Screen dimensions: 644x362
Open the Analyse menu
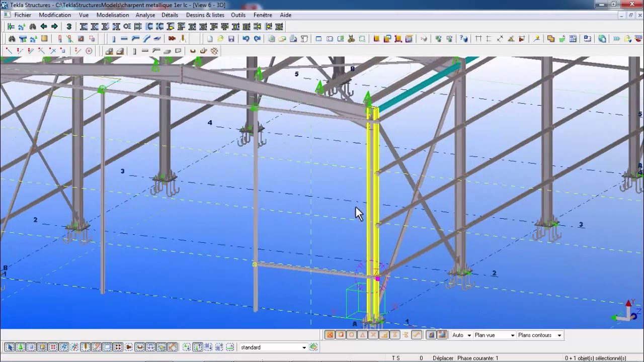coord(145,15)
